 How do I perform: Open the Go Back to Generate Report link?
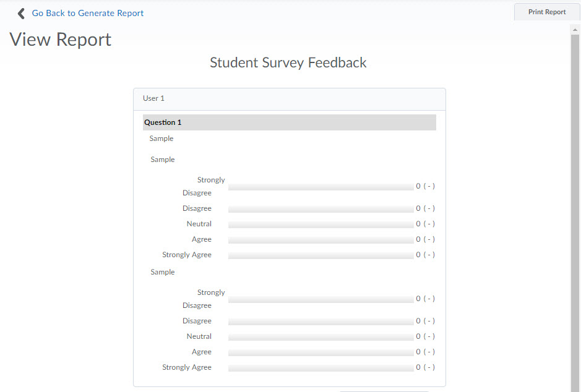[x=87, y=13]
